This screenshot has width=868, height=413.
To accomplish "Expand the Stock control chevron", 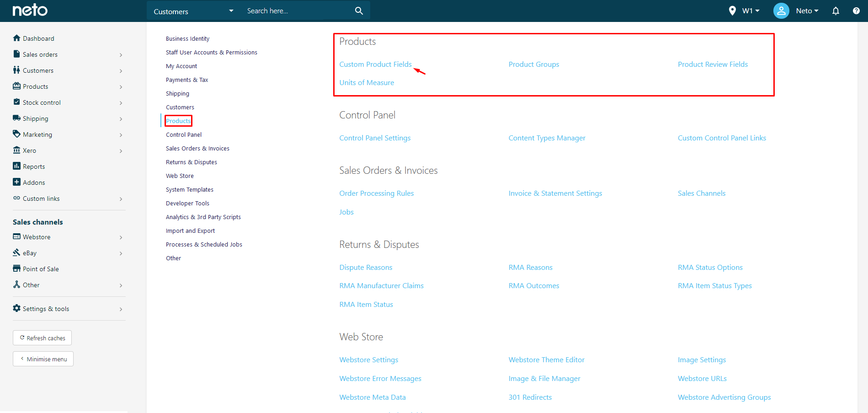I will tap(121, 103).
